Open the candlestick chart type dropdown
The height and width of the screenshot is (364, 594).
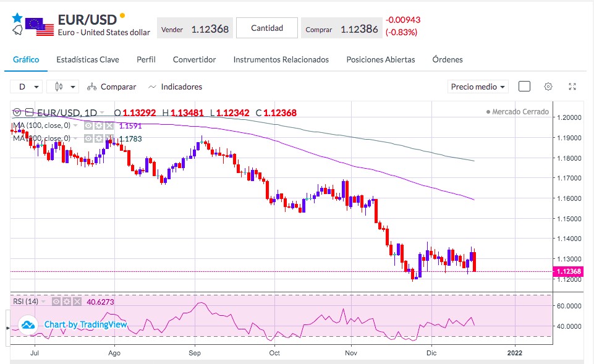pyautogui.click(x=63, y=87)
